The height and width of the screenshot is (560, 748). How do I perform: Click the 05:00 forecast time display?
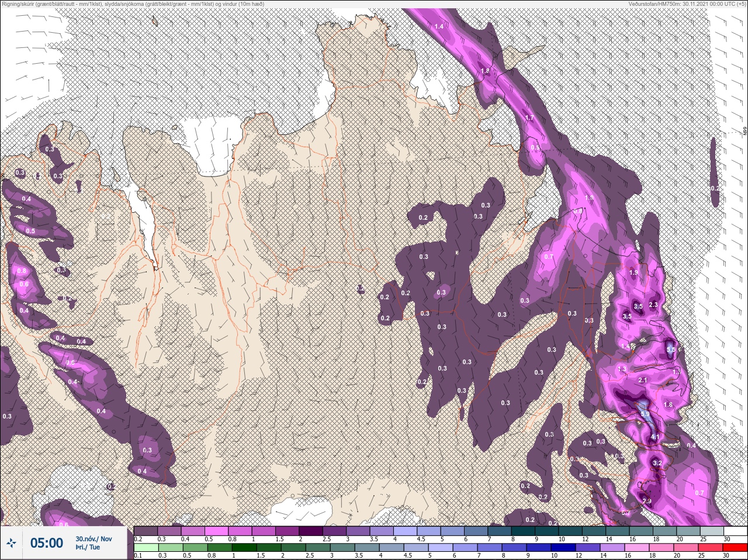(x=47, y=544)
